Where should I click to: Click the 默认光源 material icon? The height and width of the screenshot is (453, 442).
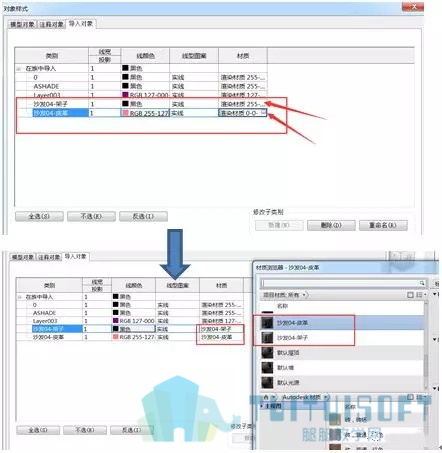(267, 383)
